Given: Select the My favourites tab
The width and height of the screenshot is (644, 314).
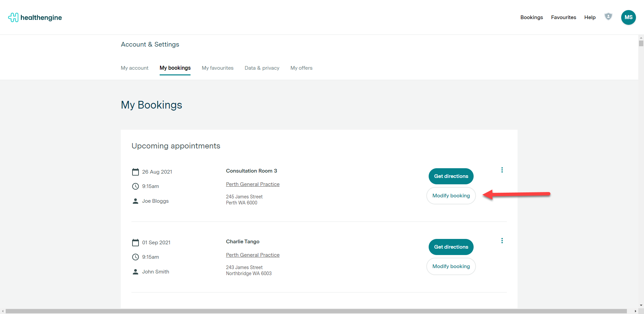Looking at the screenshot, I should [217, 68].
